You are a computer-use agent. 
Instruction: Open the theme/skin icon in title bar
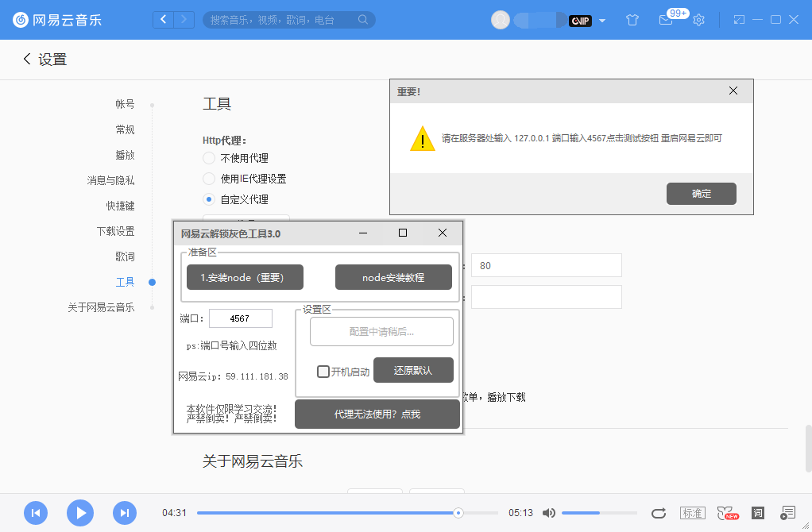[632, 21]
